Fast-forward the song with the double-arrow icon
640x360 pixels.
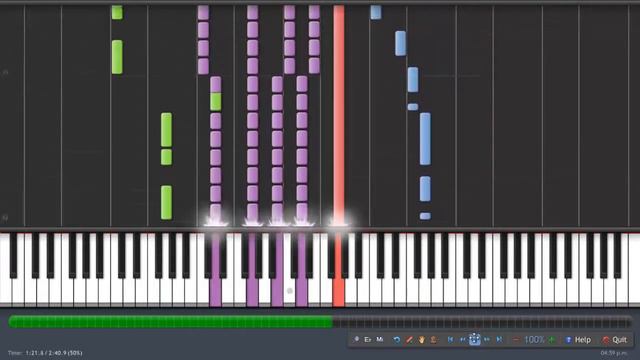pyautogui.click(x=487, y=340)
